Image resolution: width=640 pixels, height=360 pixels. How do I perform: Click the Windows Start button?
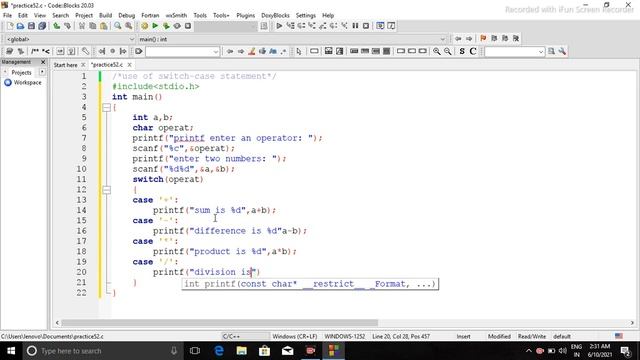[x=11, y=351]
